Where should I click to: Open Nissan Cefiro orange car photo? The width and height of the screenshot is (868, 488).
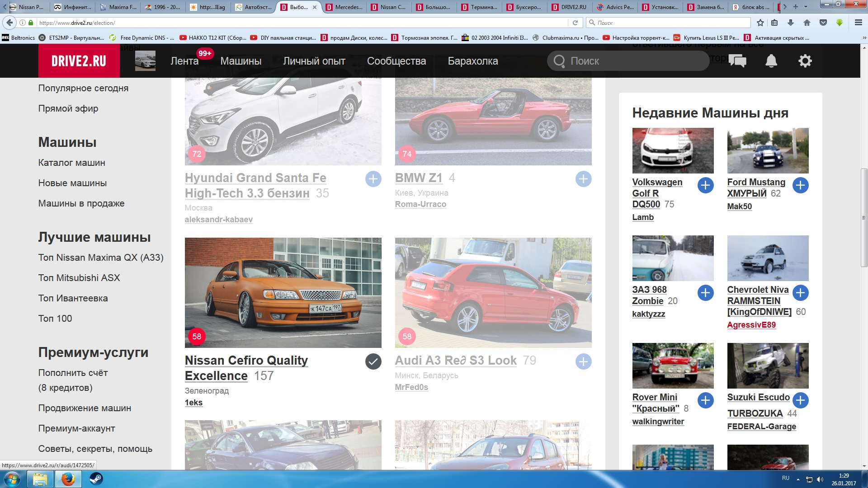click(x=283, y=293)
